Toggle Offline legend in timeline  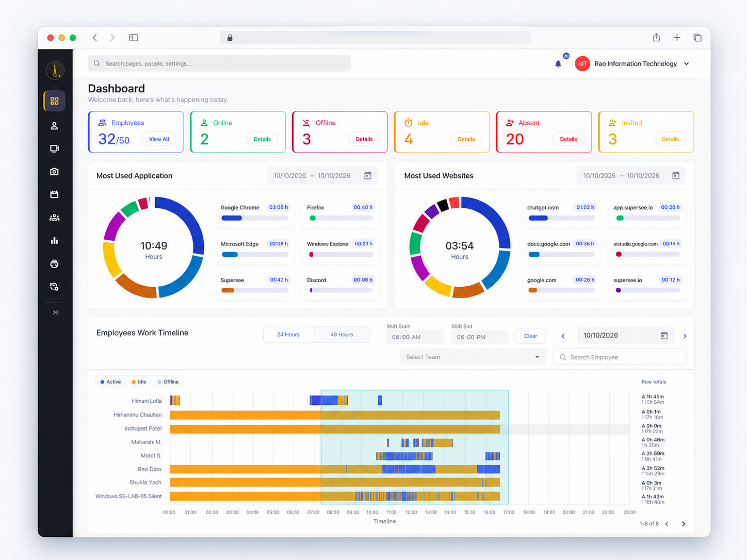[168, 382]
